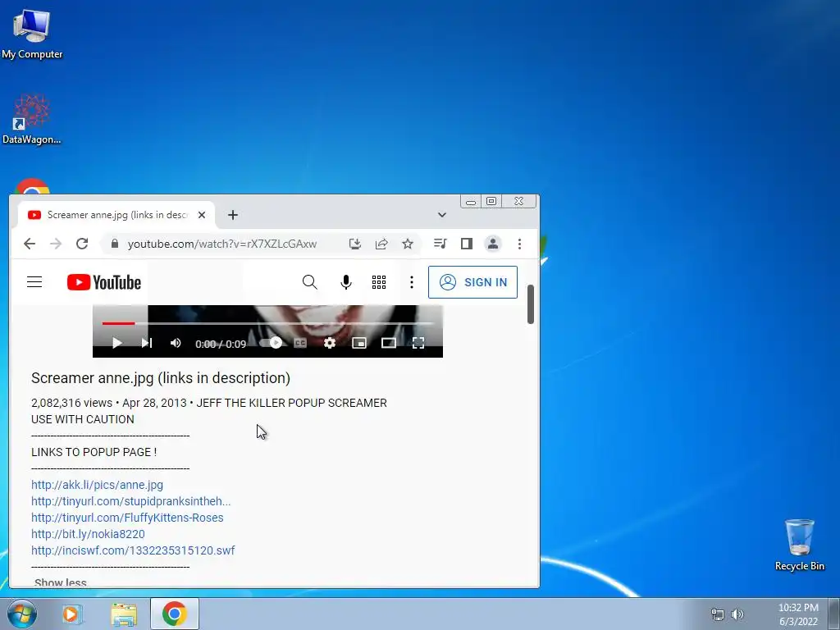840x630 pixels.
Task: Open system volume tray icon
Action: (737, 614)
